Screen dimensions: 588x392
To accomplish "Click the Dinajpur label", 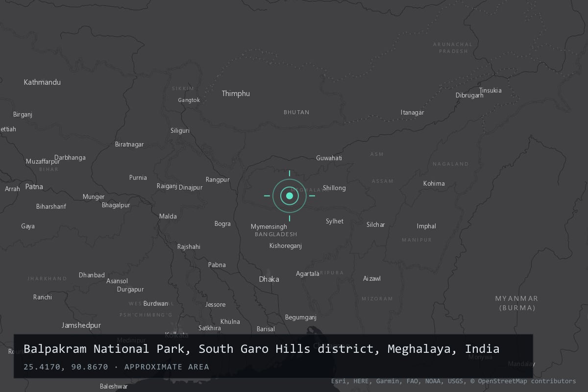I will tap(191, 188).
